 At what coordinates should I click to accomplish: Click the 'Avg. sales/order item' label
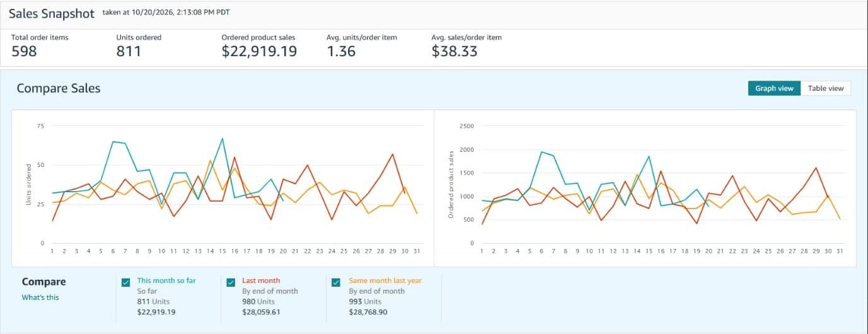coord(466,37)
